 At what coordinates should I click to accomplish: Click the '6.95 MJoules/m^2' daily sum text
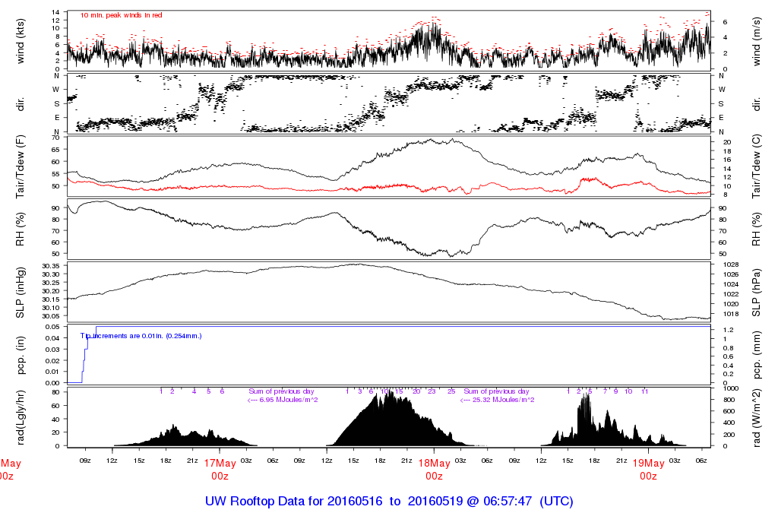[x=289, y=400]
